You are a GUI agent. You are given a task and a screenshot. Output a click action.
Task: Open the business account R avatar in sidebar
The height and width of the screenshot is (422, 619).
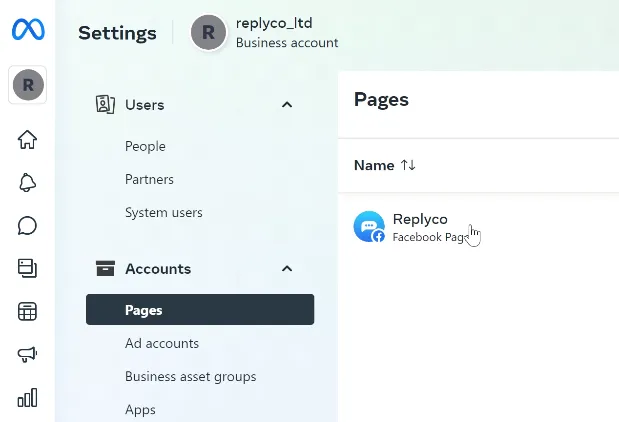(28, 85)
